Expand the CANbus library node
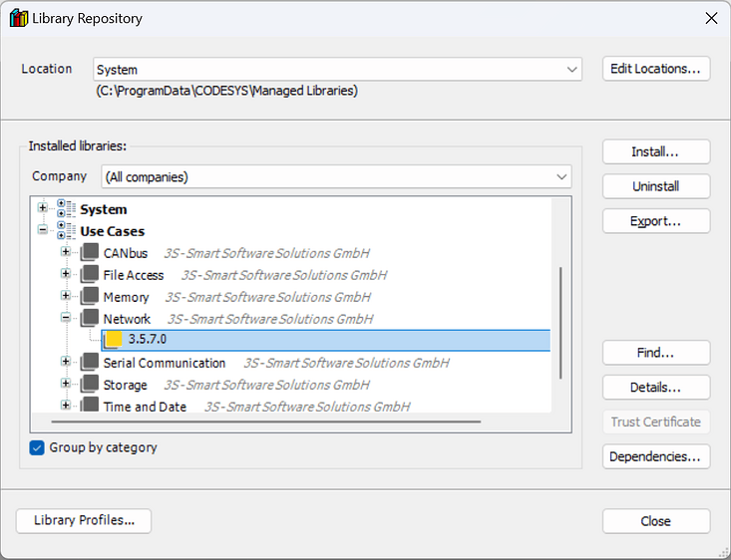The image size is (731, 560). point(66,251)
